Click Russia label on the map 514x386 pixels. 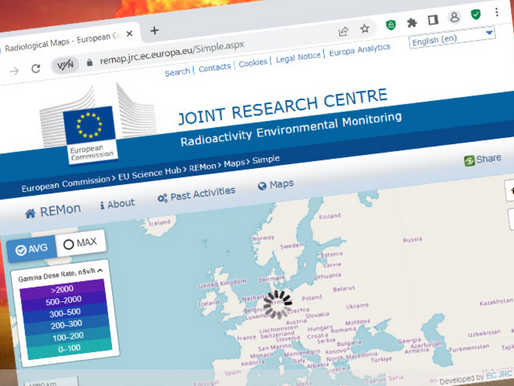tap(412, 240)
